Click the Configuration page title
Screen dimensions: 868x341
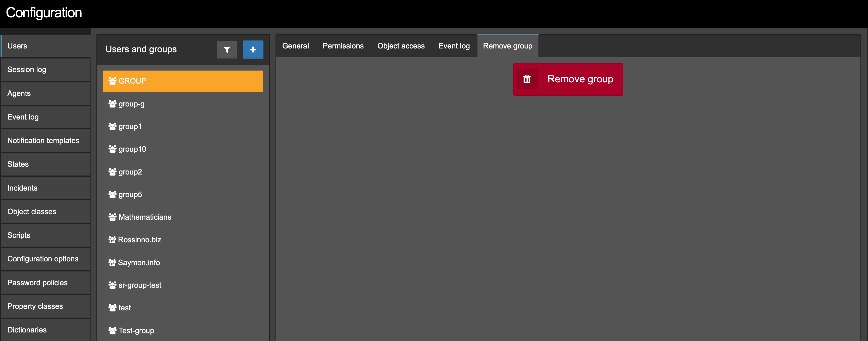(x=44, y=13)
